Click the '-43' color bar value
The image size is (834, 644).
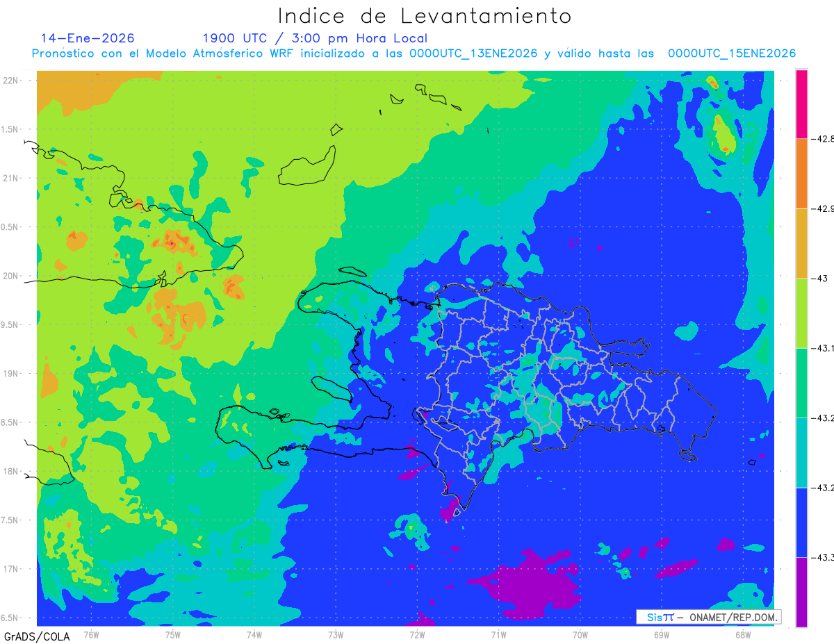tap(819, 278)
